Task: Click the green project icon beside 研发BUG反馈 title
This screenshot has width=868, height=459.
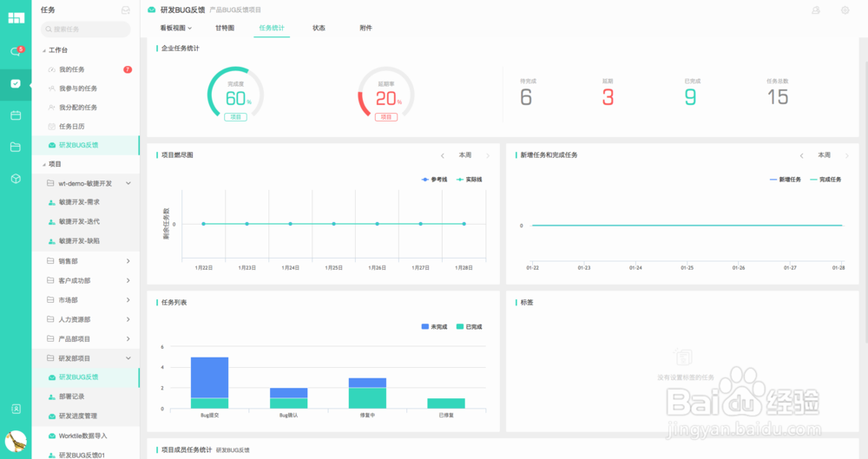Action: point(151,10)
